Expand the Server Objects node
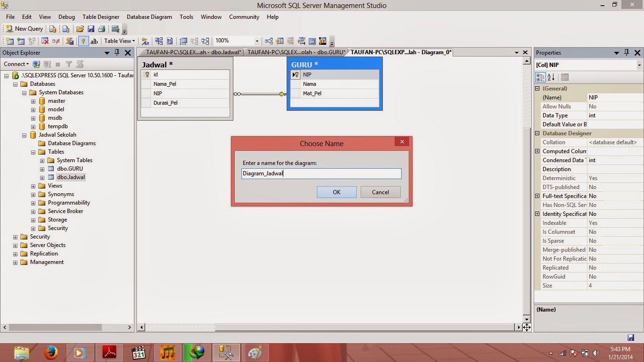Screen dimensions: 644x362 point(16,246)
